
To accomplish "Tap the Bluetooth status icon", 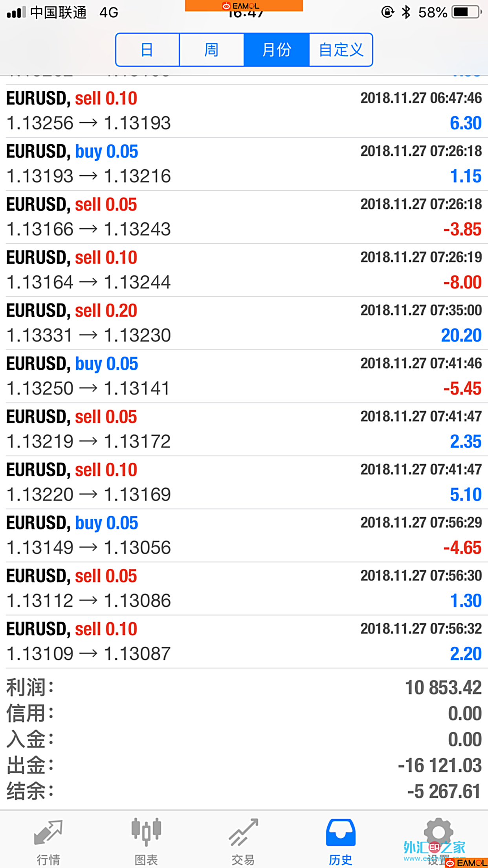I will tap(406, 12).
